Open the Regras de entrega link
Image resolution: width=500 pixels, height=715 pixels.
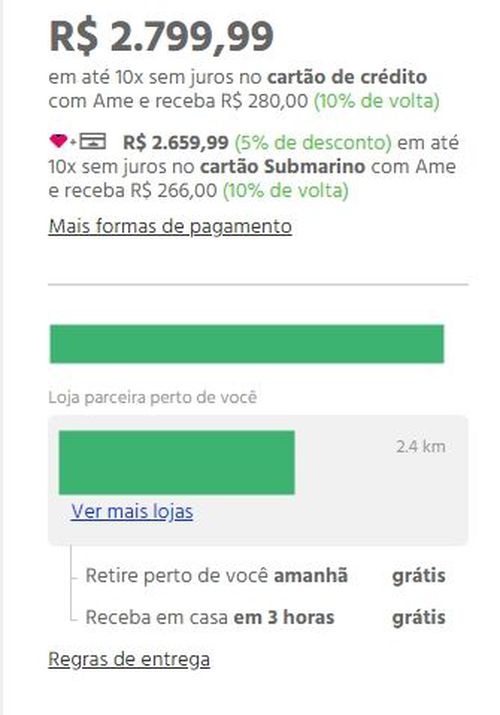point(129,659)
